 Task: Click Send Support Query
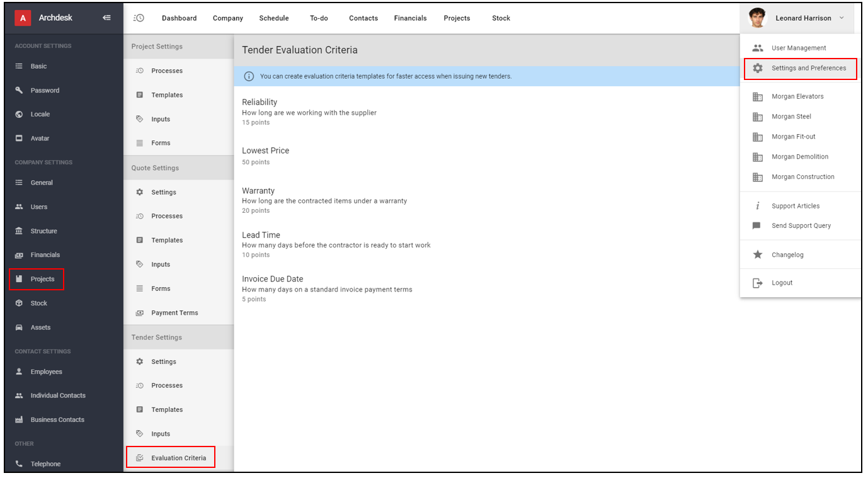pyautogui.click(x=801, y=225)
